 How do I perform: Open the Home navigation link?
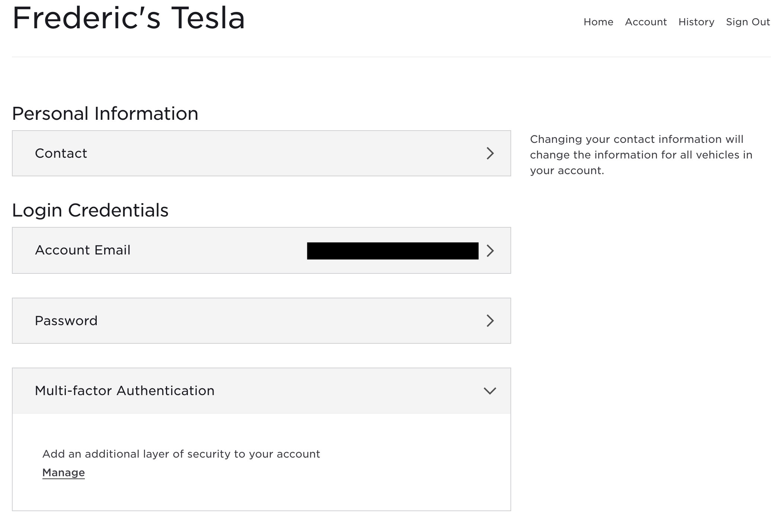pos(598,22)
